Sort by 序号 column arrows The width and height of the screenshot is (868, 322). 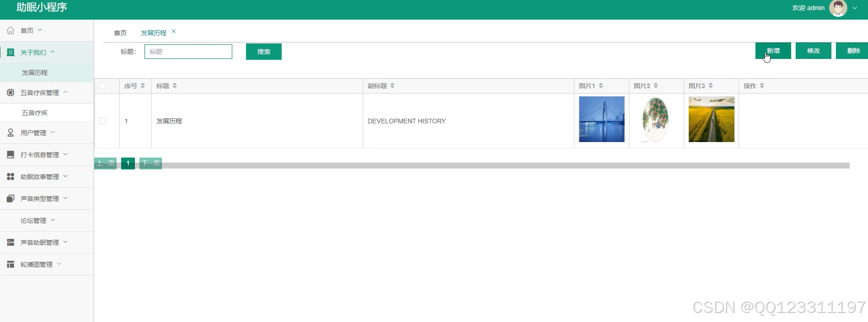[143, 86]
